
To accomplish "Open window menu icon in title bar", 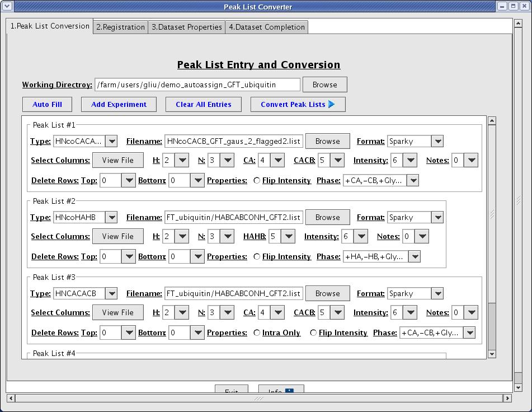I will point(7,7).
